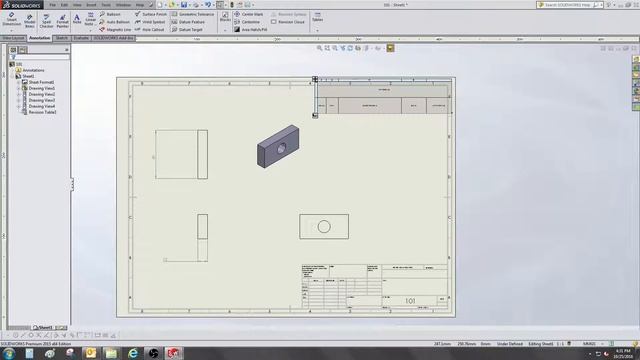Click the Under Defined status text
640x360 pixels.
[509, 344]
